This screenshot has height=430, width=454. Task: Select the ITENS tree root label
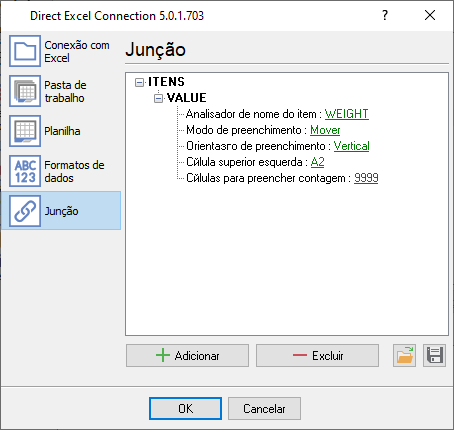pyautogui.click(x=166, y=82)
